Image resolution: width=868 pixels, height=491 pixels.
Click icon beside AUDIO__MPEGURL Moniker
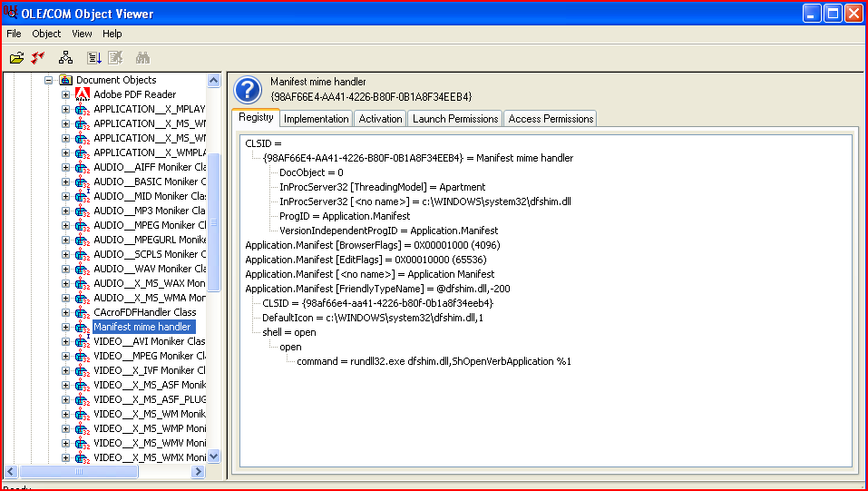(x=82, y=240)
